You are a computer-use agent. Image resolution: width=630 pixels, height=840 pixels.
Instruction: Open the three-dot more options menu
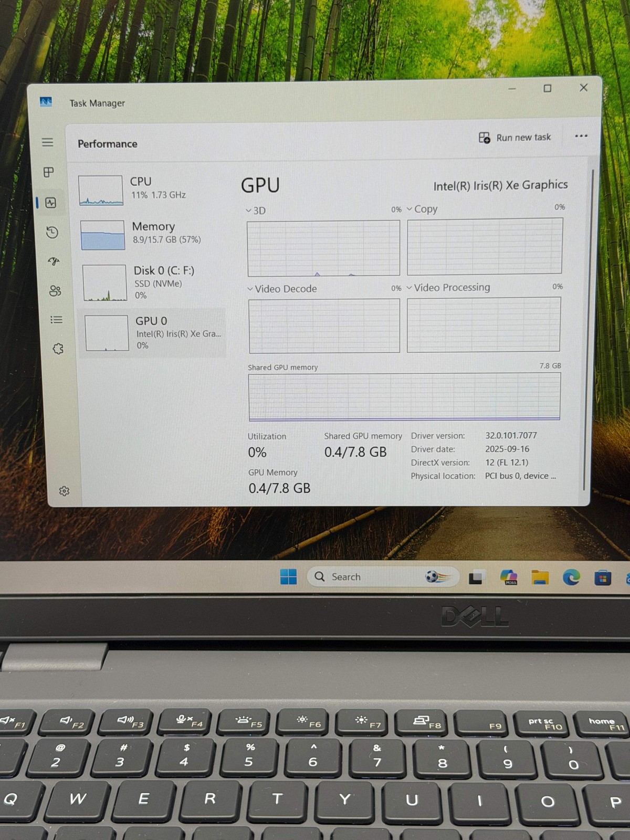(x=581, y=136)
